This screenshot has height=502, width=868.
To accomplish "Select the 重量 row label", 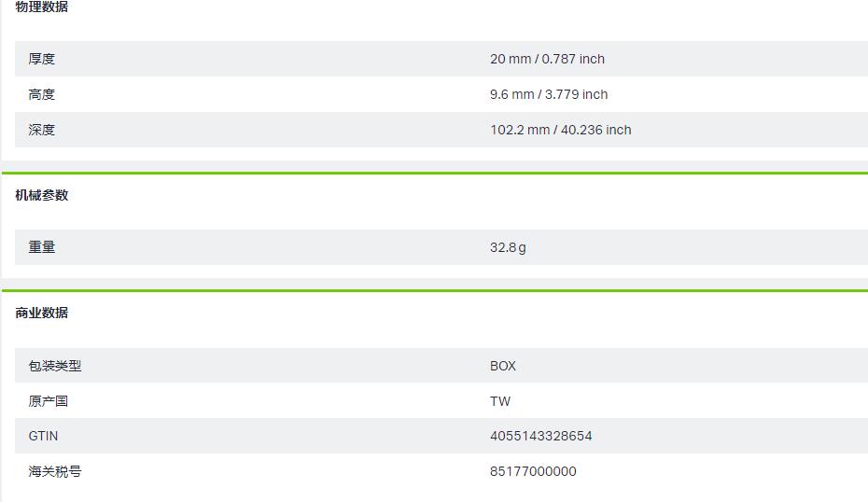I will pyautogui.click(x=41, y=247).
